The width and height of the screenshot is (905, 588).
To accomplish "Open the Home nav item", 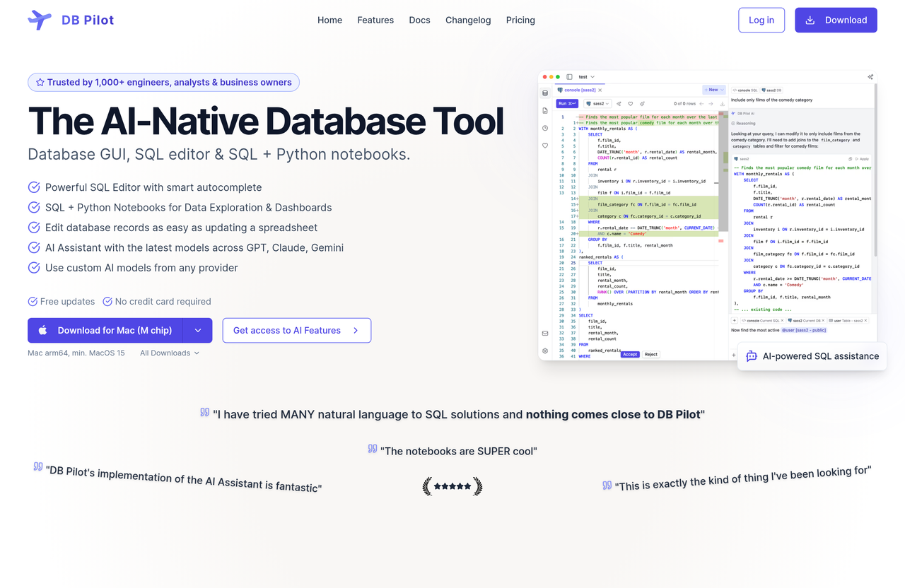I will coord(329,20).
